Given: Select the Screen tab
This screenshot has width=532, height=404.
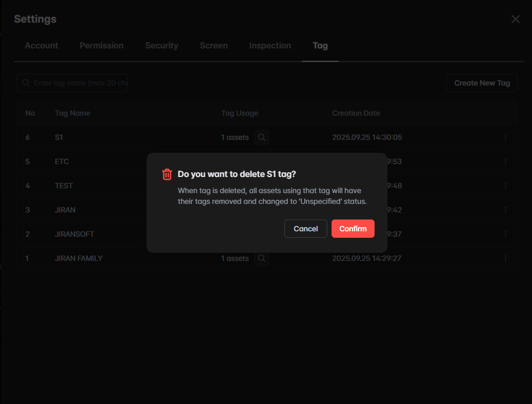Looking at the screenshot, I should pos(213,46).
